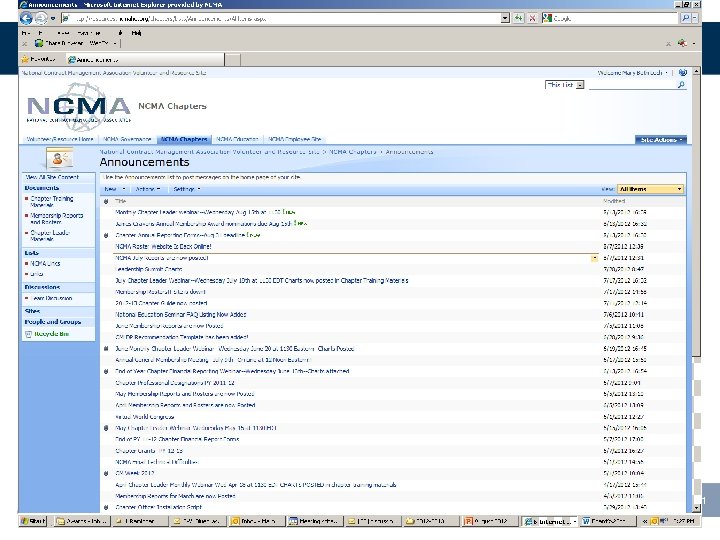Open the Site Actions menu
Image resolution: width=720 pixels, height=540 pixels.
click(661, 140)
